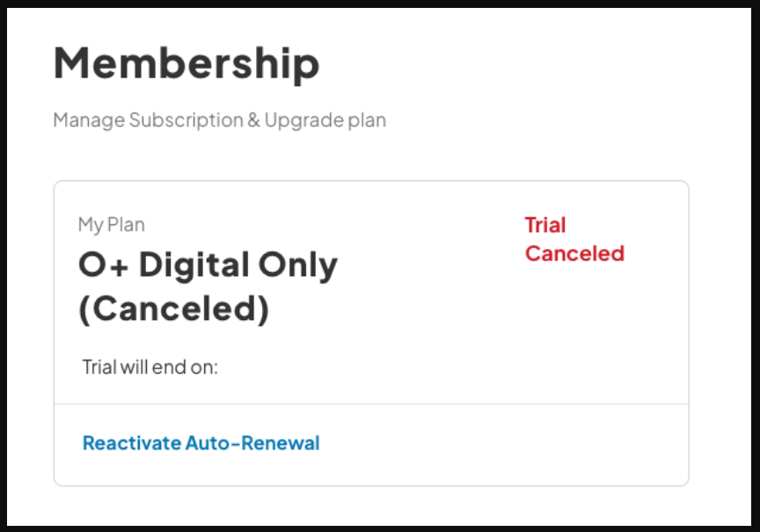Reactivate auto-renewal for the canceled trial
The height and width of the screenshot is (532, 760).
pos(201,442)
